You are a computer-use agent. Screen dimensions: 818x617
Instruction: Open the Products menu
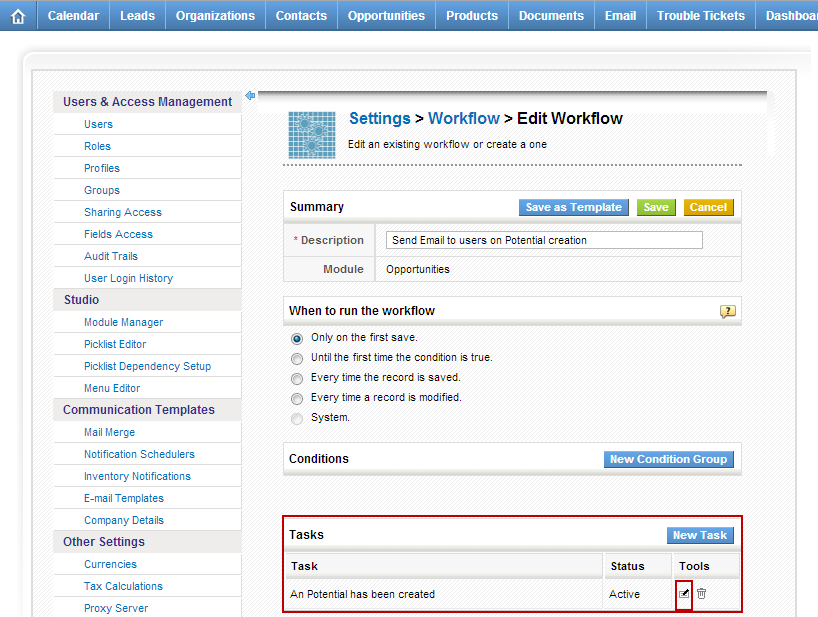click(x=472, y=16)
